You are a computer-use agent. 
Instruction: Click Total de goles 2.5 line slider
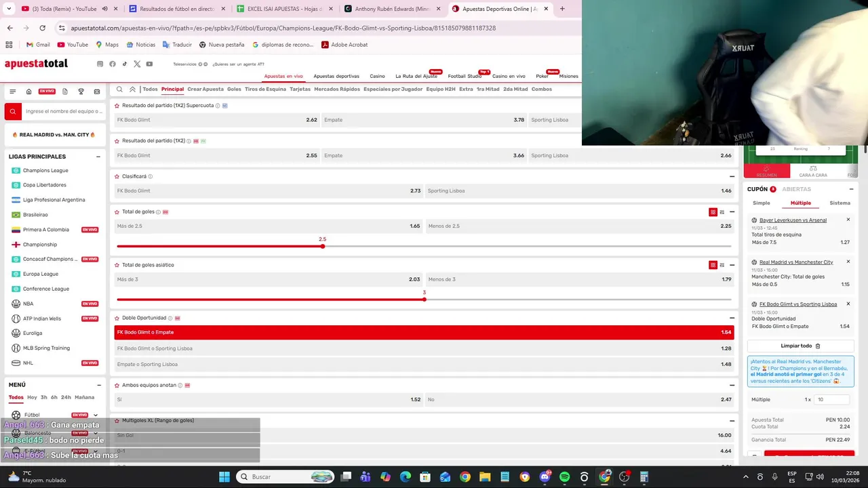(x=323, y=246)
